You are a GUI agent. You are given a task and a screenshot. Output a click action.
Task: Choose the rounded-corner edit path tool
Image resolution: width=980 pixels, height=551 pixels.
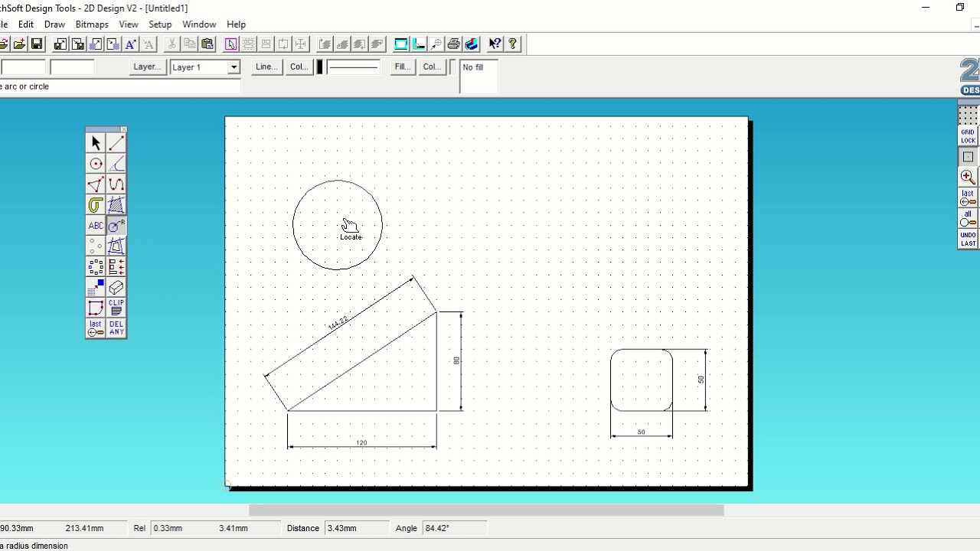point(96,308)
